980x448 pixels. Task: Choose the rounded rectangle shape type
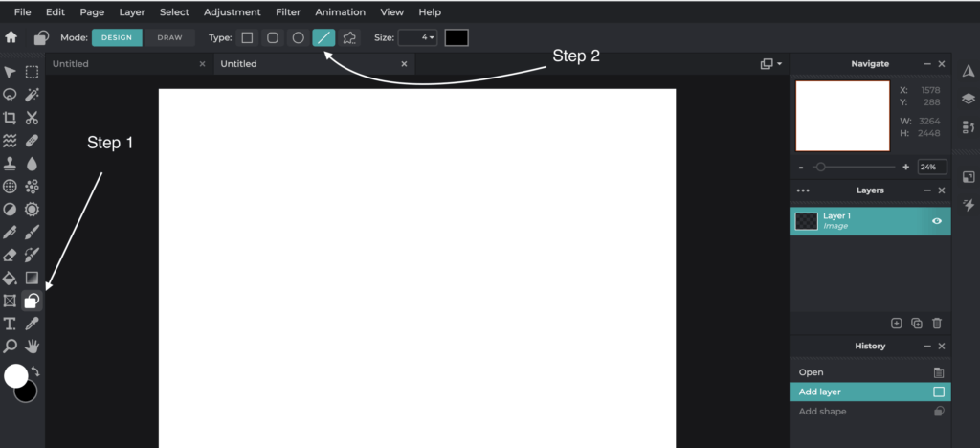click(273, 37)
